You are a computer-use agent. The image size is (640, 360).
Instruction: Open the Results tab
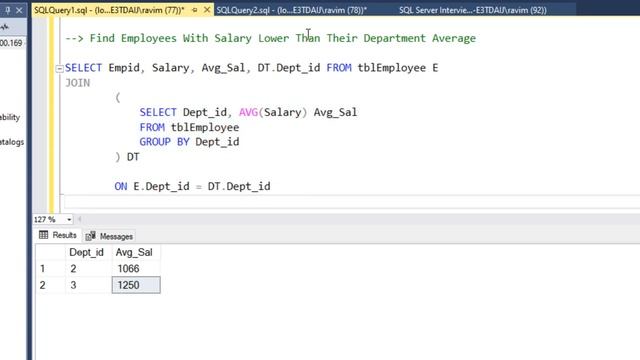58,236
